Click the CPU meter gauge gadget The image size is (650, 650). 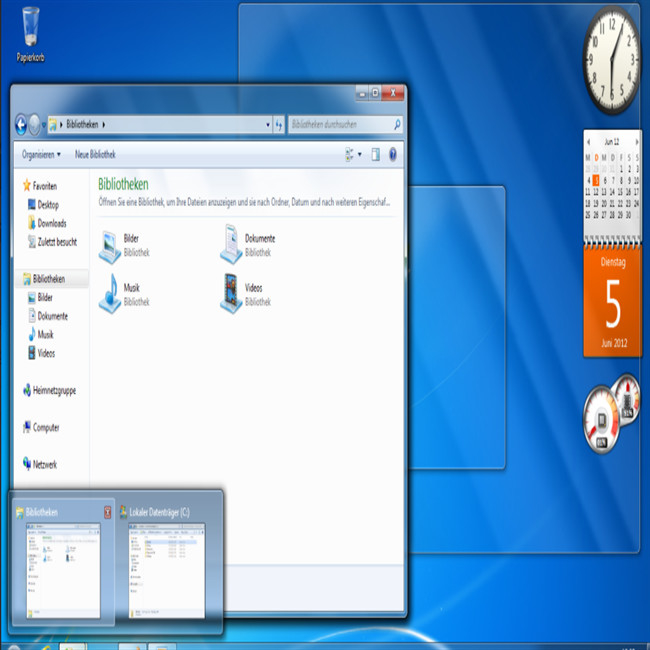(x=601, y=419)
